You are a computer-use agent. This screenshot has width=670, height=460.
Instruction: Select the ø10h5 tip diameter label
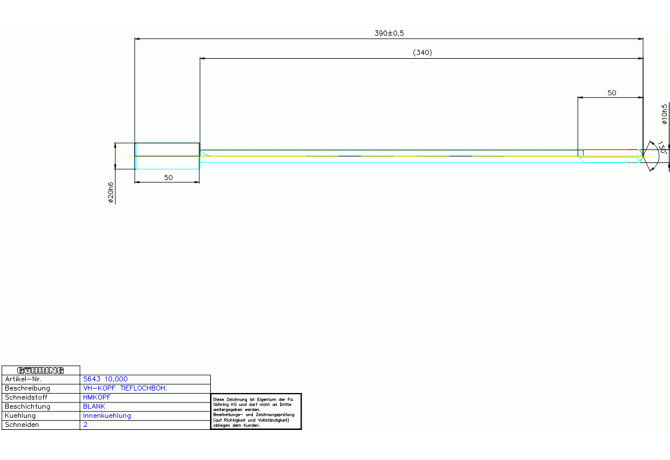(x=664, y=115)
